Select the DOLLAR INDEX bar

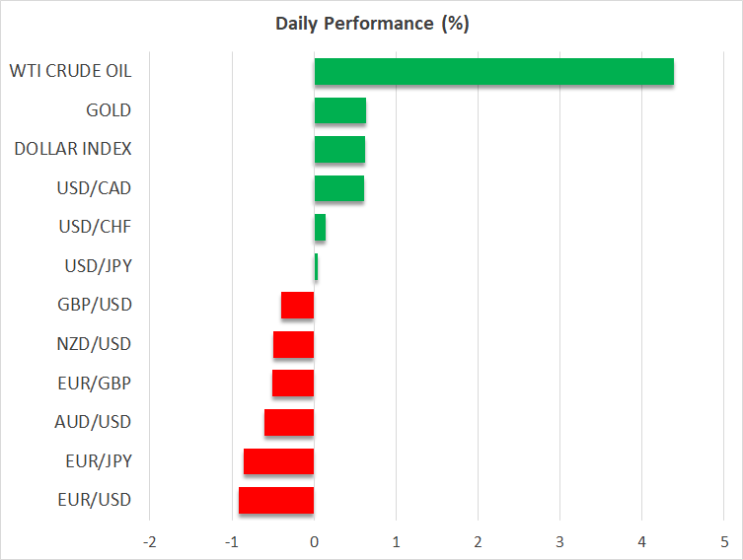(339, 150)
